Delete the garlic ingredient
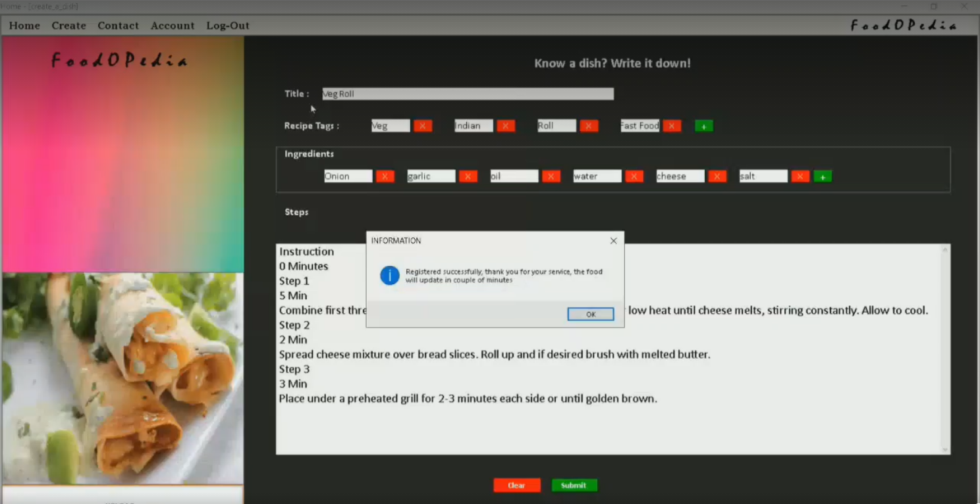 pos(468,176)
